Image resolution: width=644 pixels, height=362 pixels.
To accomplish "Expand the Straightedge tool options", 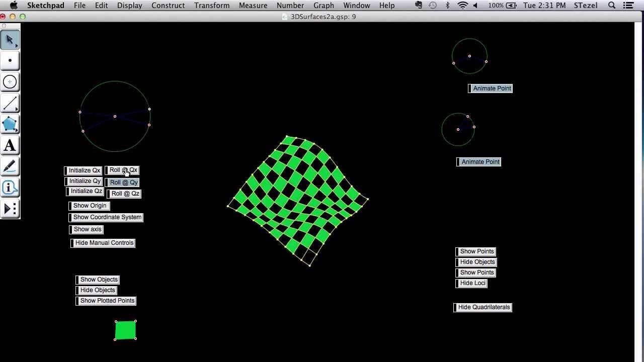I will 16,109.
